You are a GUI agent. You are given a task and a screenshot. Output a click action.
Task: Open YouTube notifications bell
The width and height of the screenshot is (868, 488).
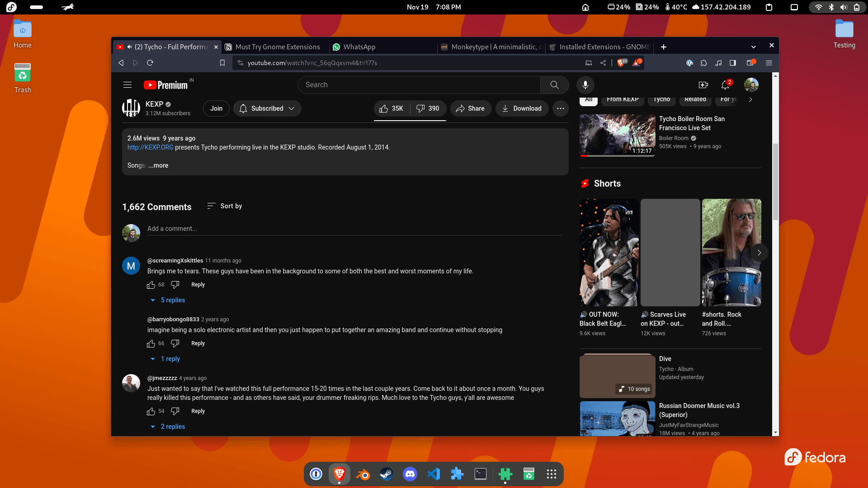coord(725,85)
